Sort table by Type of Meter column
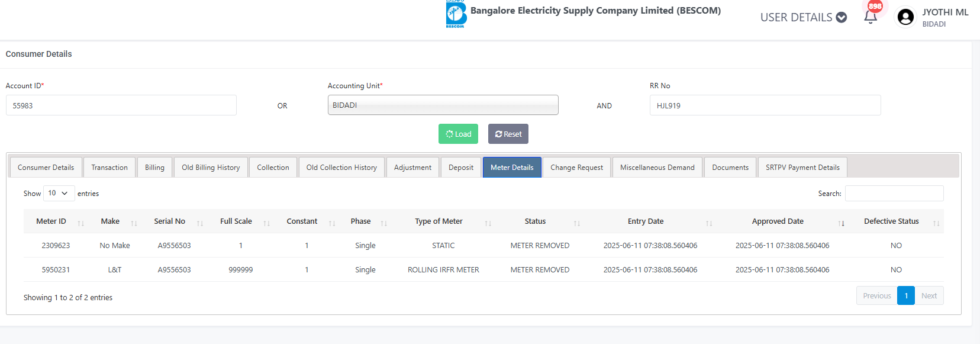 (439, 221)
